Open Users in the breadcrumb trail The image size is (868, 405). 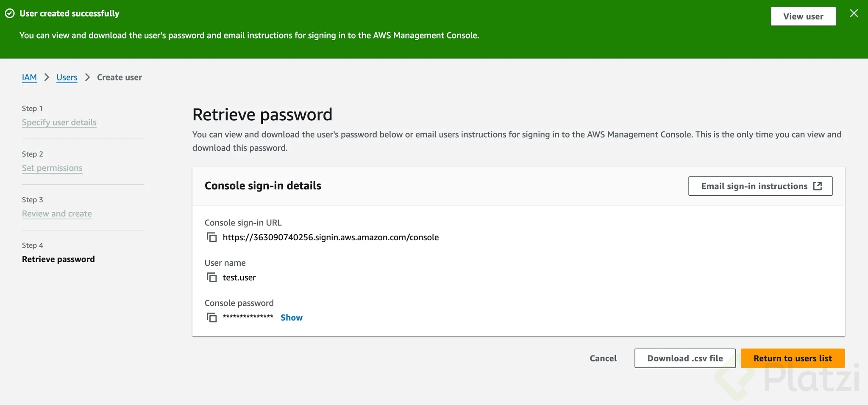[x=67, y=78]
